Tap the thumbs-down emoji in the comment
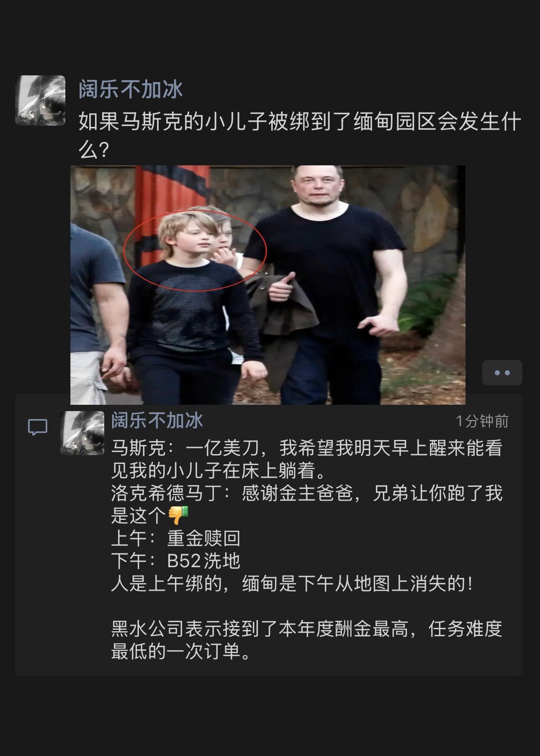Image resolution: width=540 pixels, height=756 pixels. pyautogui.click(x=178, y=515)
